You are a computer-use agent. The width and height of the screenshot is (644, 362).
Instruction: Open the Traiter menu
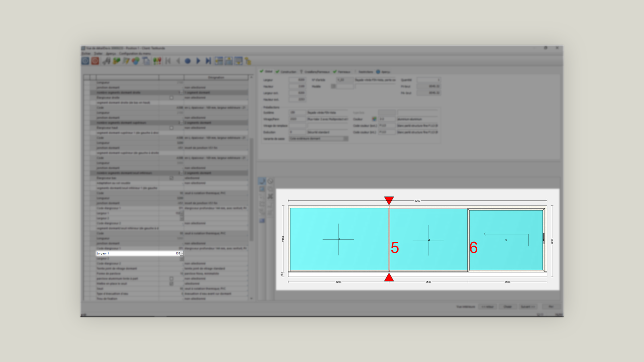click(x=98, y=54)
